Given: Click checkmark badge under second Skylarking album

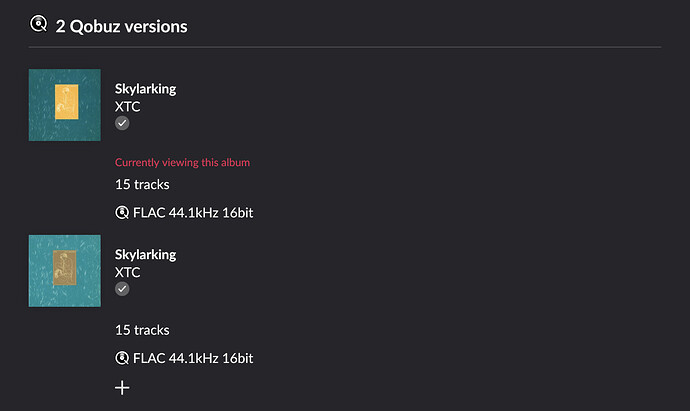Looking at the screenshot, I should point(122,289).
